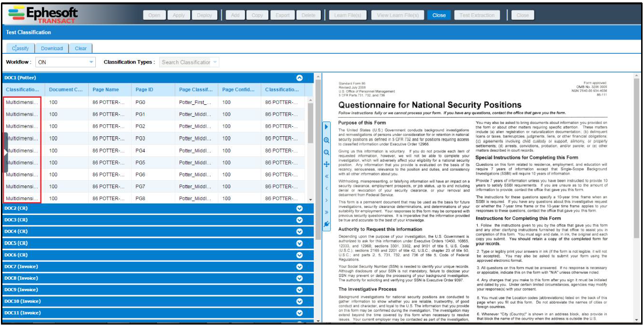This screenshot has width=644, height=326.
Task: Click the play arrow in the viewer toolbar
Action: click(327, 127)
